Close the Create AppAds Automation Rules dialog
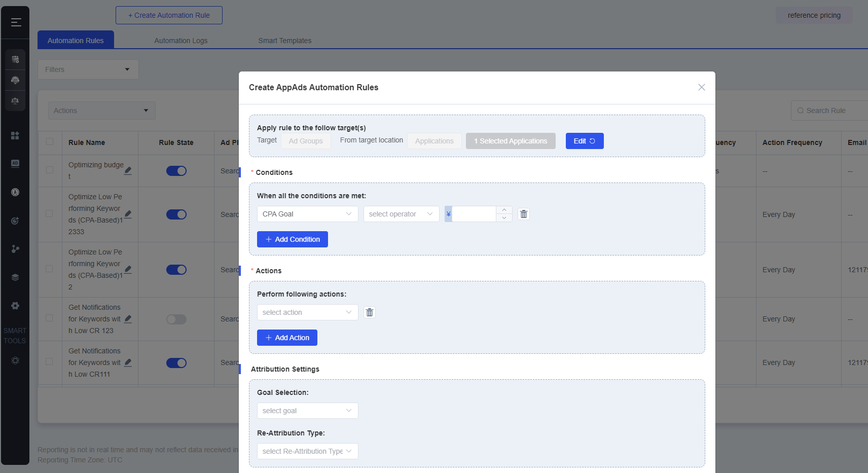Screen dimensions: 868x473 coord(701,87)
